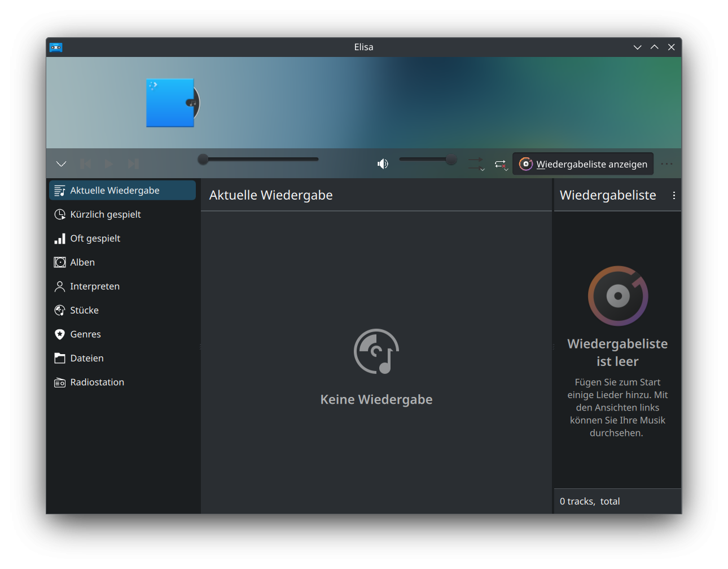The height and width of the screenshot is (569, 728).
Task: Click the skip backward playback icon
Action: [x=86, y=164]
